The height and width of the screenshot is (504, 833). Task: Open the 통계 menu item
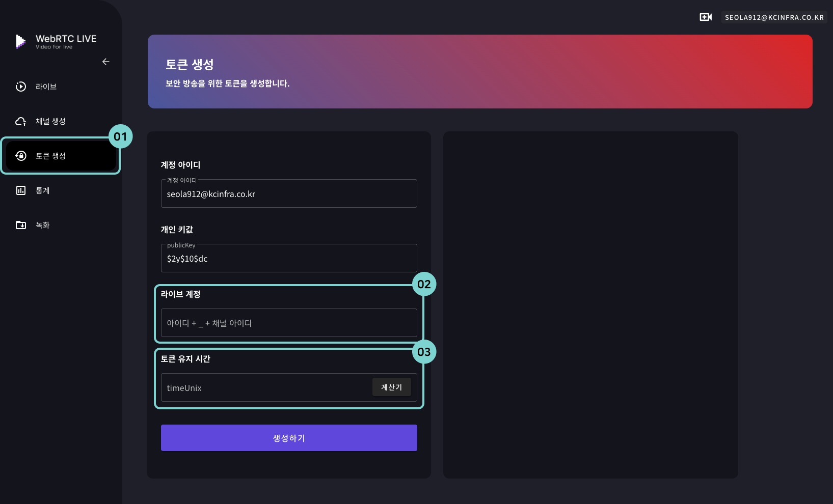tap(43, 190)
